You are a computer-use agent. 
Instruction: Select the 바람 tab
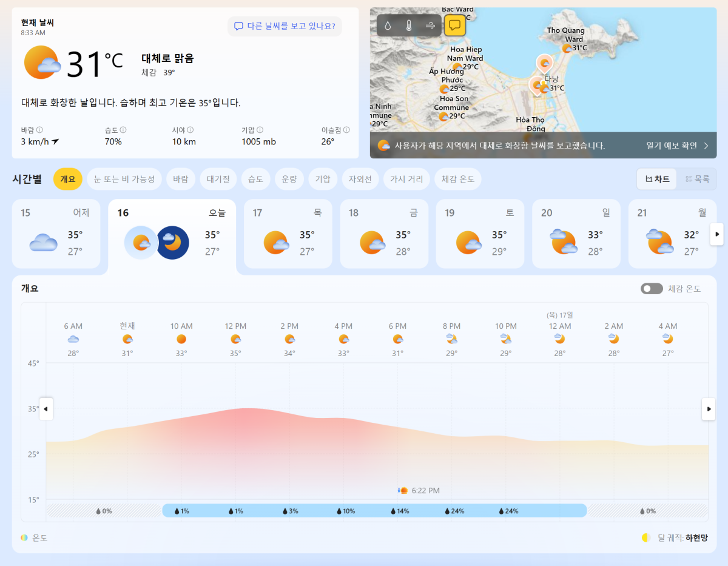click(x=181, y=179)
